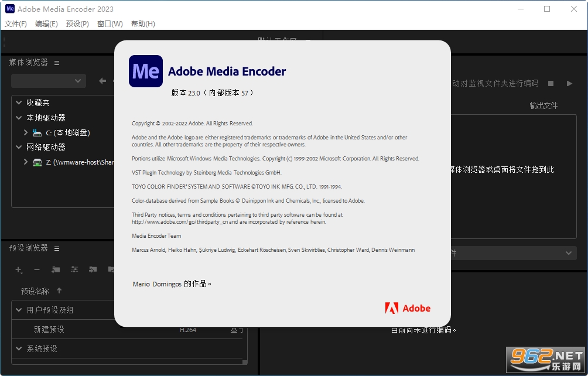The height and width of the screenshot is (376, 588).
Task: Click the import presets icon
Action: pos(93,269)
